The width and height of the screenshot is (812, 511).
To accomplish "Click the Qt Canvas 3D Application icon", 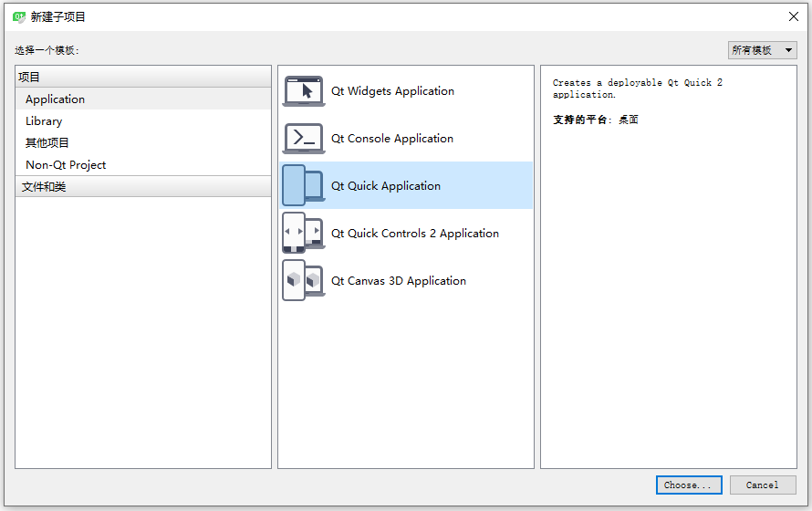I will (304, 281).
